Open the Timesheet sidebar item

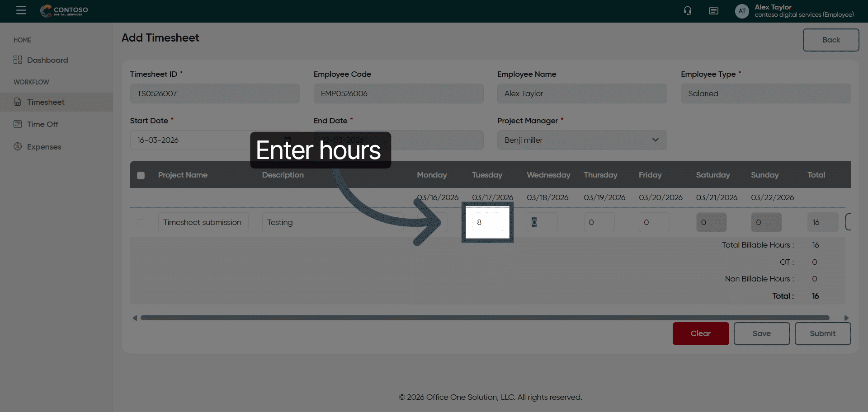point(46,102)
